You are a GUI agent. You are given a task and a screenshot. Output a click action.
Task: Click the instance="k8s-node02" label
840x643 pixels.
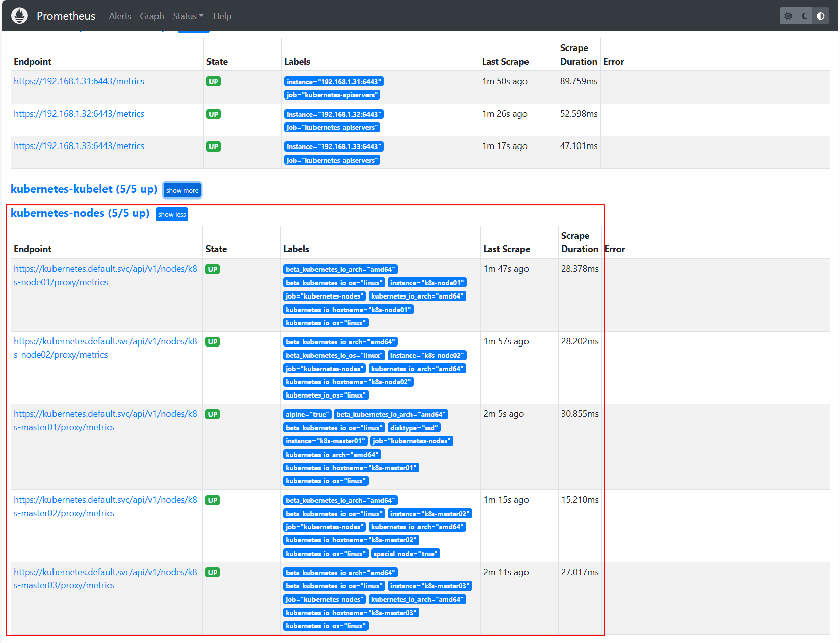tap(427, 355)
